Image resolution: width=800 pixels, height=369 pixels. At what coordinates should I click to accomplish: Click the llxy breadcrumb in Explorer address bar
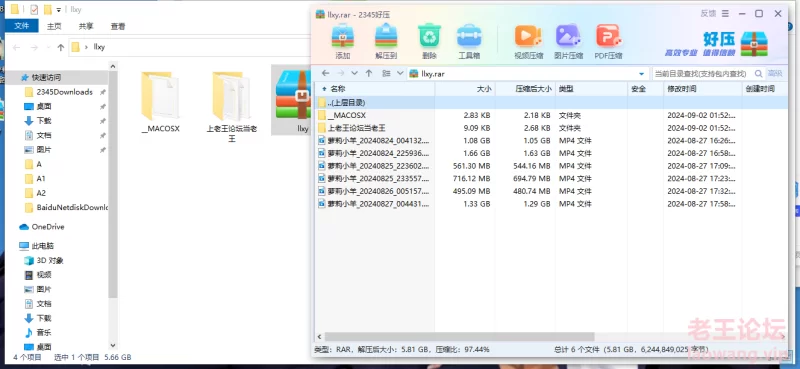pyautogui.click(x=99, y=47)
